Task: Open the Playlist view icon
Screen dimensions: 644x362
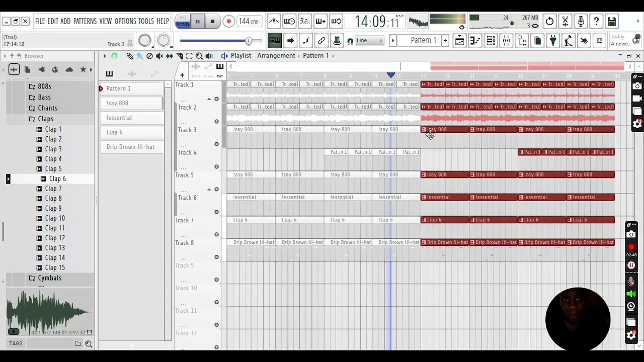Action: pyautogui.click(x=459, y=41)
